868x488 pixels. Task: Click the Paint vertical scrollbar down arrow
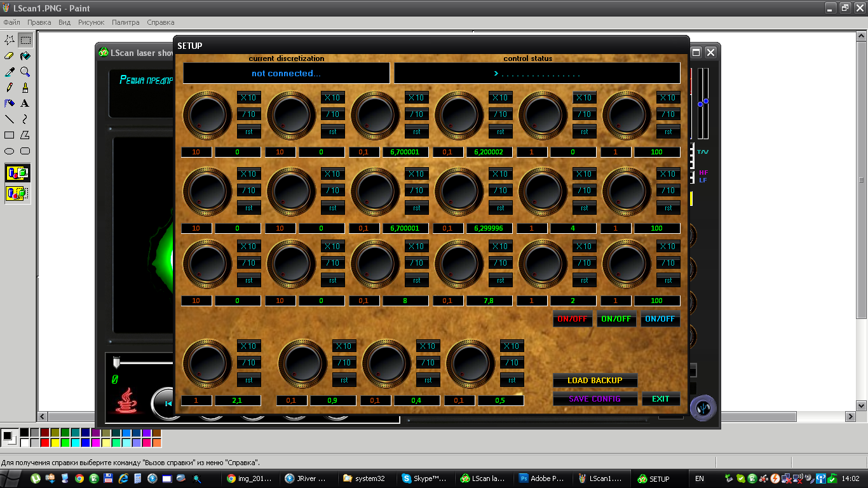point(861,405)
